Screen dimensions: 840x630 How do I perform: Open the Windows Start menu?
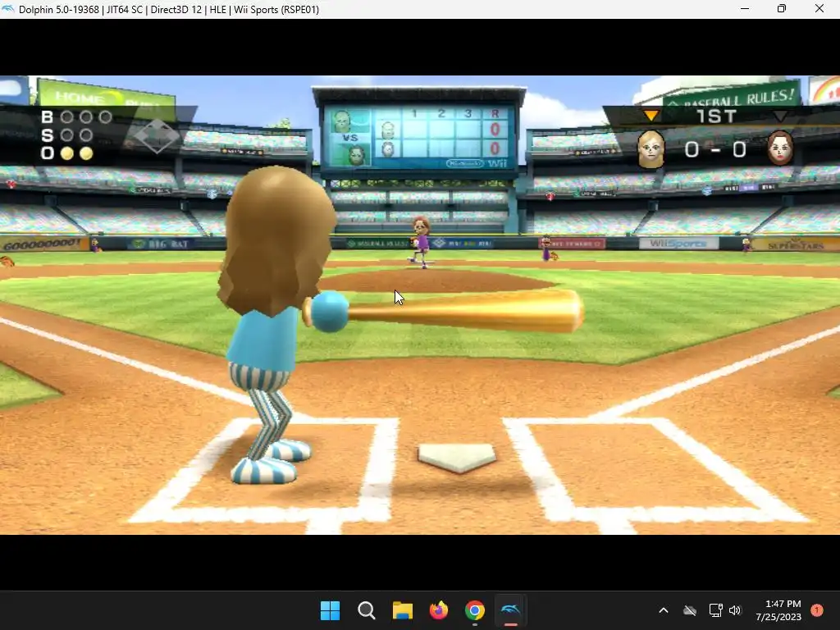click(330, 610)
